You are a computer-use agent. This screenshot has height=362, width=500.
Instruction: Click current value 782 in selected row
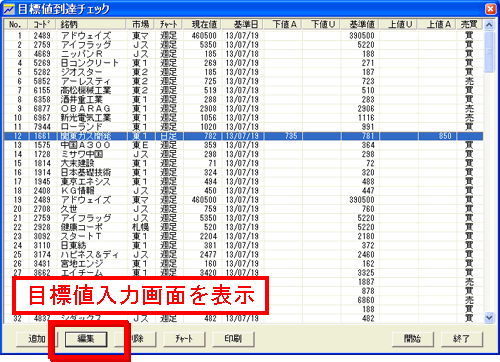(x=210, y=136)
